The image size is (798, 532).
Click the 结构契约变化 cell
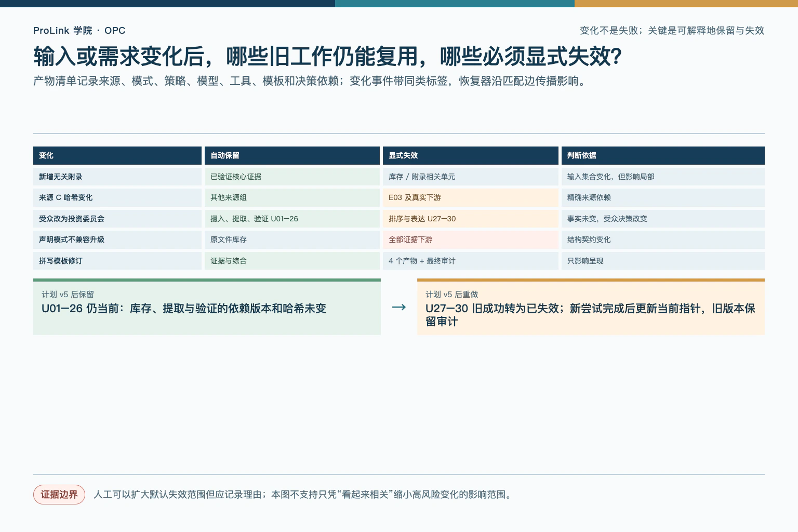[x=663, y=240]
